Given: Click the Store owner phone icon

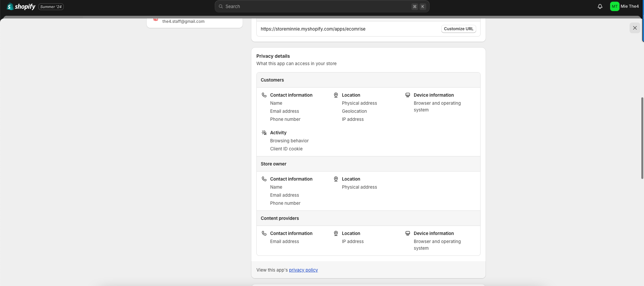Looking at the screenshot, I should [x=264, y=179].
